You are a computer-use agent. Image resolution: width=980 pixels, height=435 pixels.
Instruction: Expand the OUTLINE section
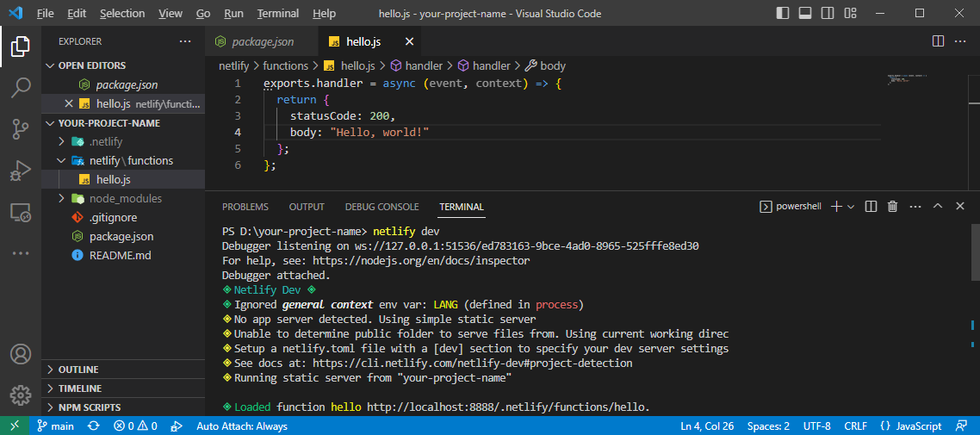click(x=78, y=370)
